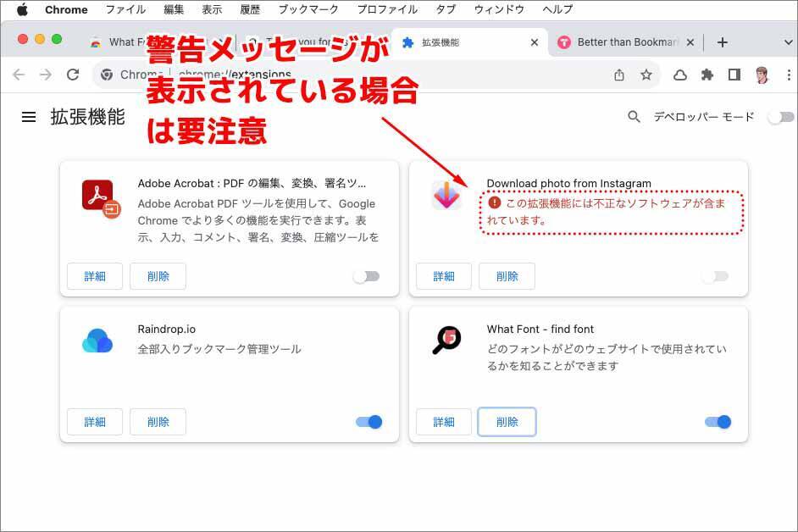Image resolution: width=798 pixels, height=532 pixels.
Task: Open the Apple menu
Action: coord(22,9)
